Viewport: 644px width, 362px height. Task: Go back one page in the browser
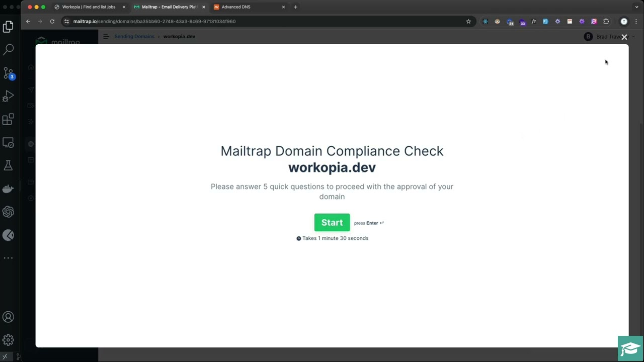click(28, 22)
